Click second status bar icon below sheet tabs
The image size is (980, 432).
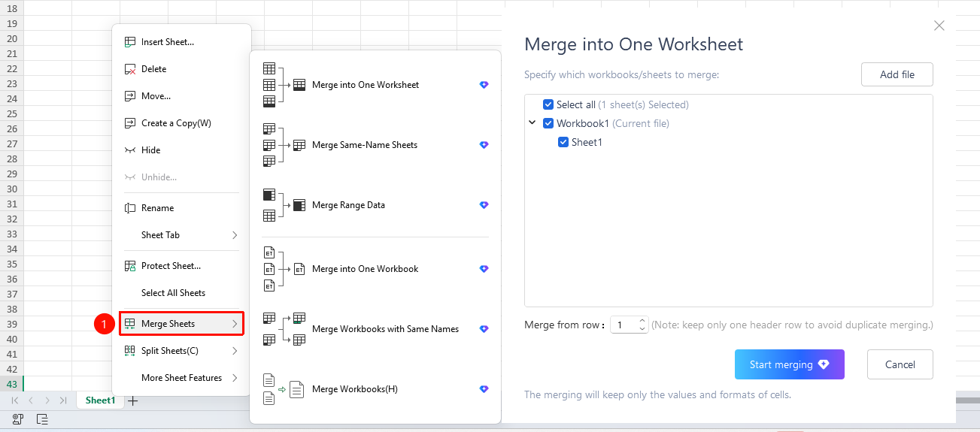pyautogui.click(x=42, y=419)
